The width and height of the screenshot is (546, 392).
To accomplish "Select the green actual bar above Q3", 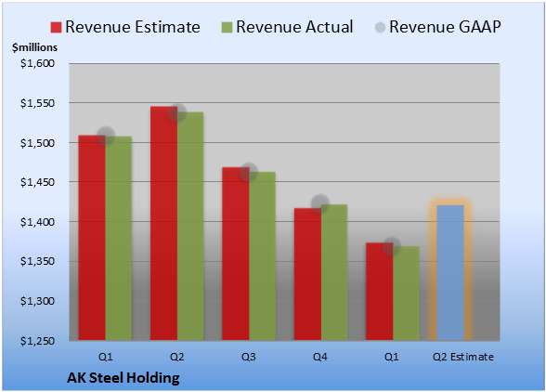I will [x=262, y=256].
